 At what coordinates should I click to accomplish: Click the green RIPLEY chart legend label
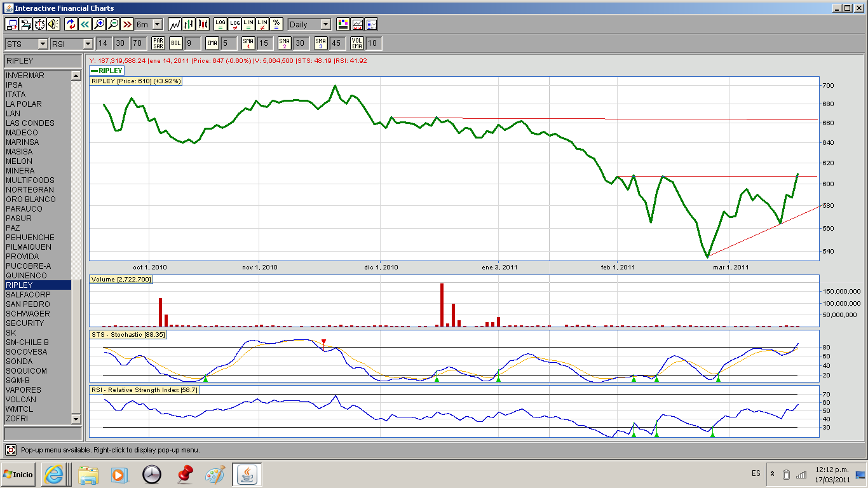(x=107, y=71)
